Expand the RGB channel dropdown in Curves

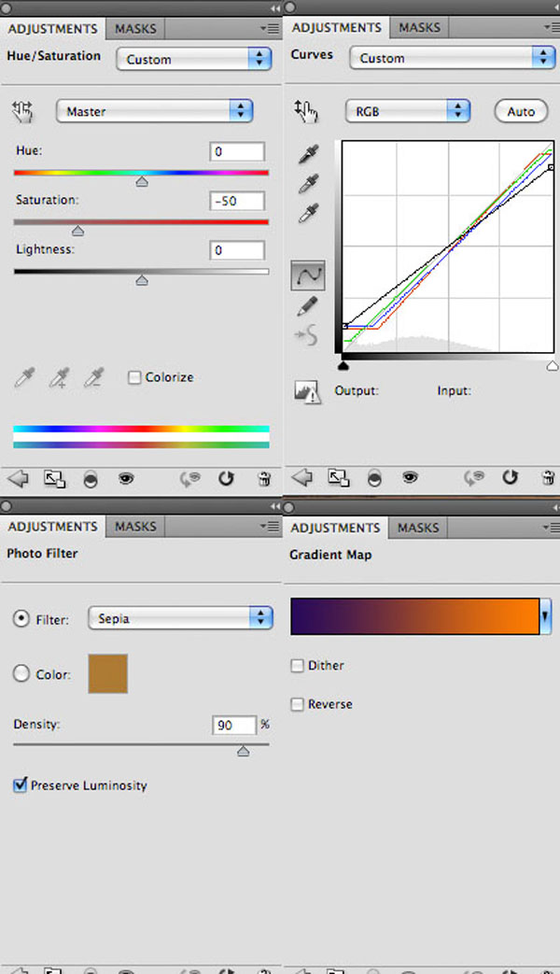407,111
